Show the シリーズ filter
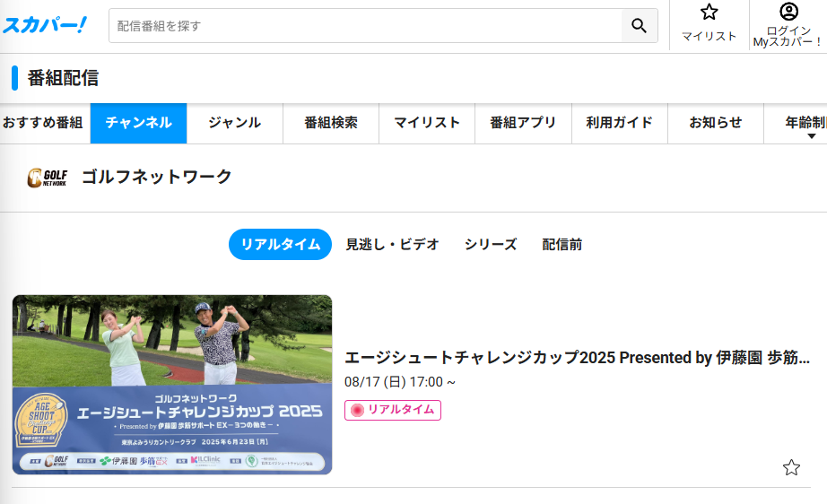The image size is (827, 504). tap(491, 245)
